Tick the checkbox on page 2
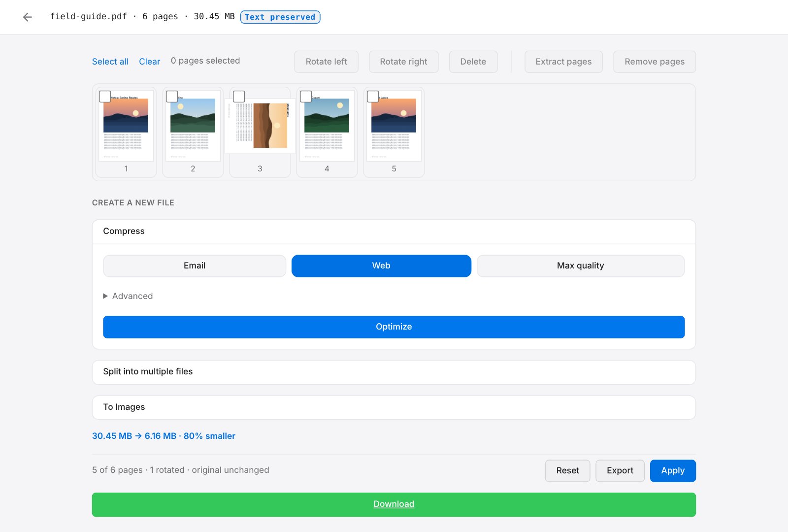Screen dimensions: 788x532 click(x=172, y=97)
